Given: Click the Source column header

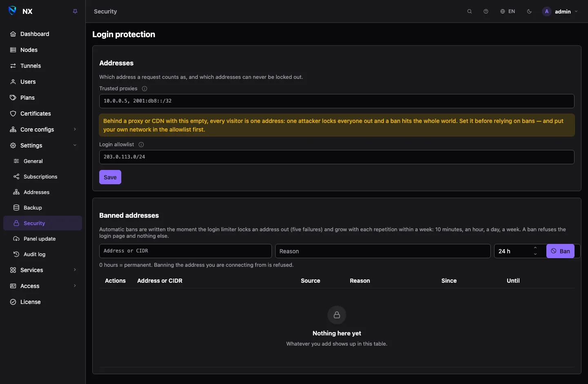Looking at the screenshot, I should [310, 281].
